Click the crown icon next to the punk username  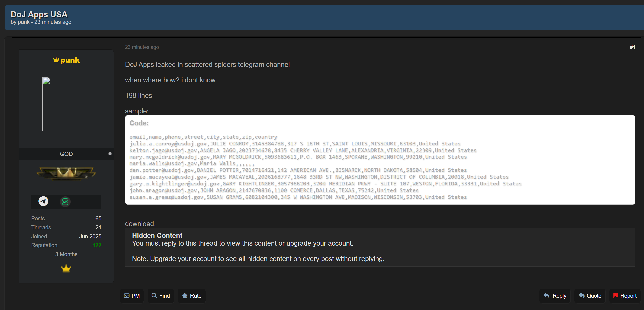click(x=56, y=60)
